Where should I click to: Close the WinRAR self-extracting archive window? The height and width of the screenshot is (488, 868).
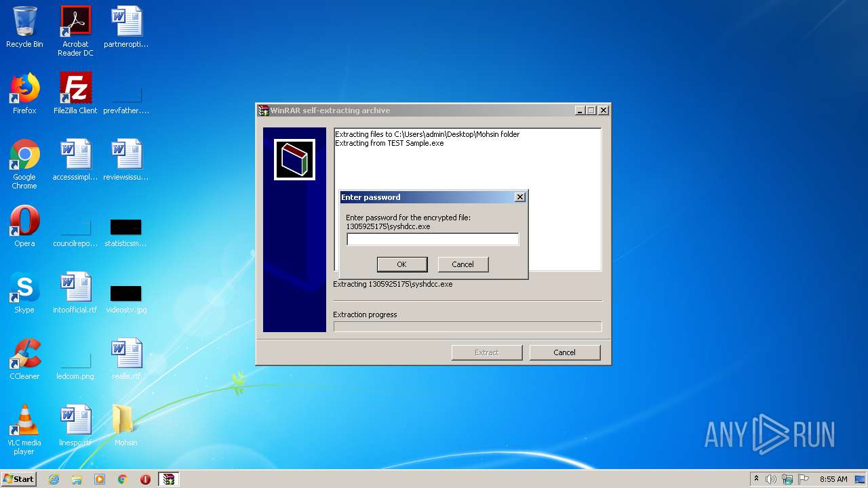pyautogui.click(x=604, y=110)
